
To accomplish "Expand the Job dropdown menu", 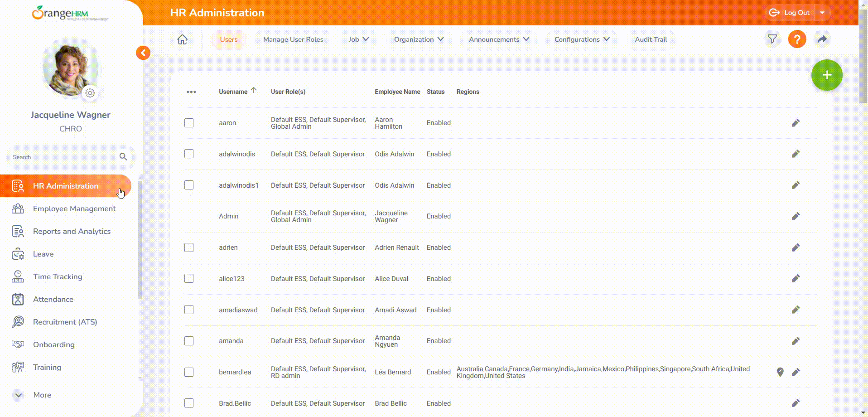I will pos(359,39).
